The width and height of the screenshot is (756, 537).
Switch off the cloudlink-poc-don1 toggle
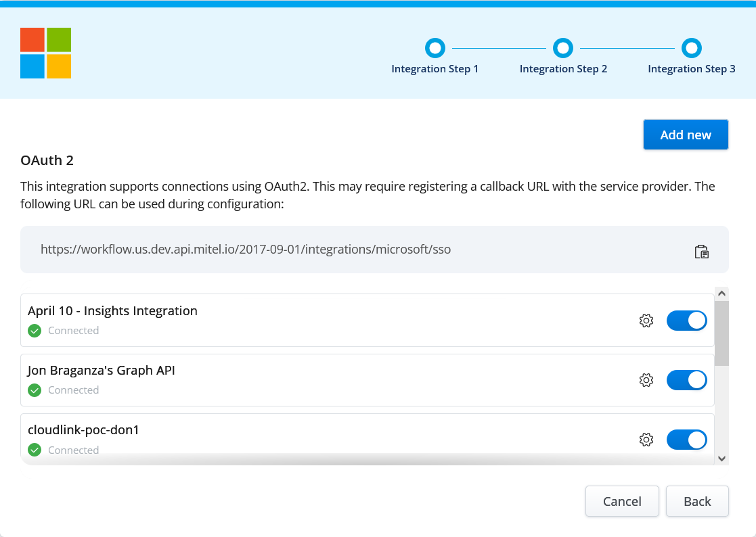point(686,440)
